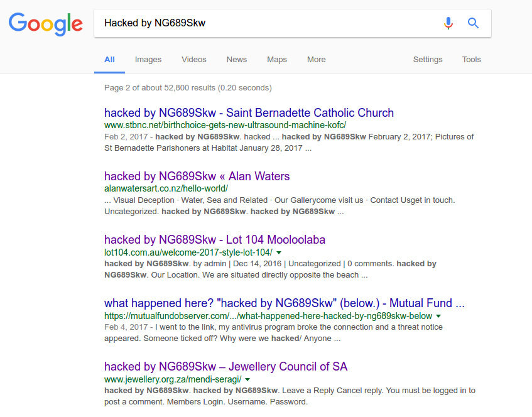Open the News tab

tap(237, 60)
